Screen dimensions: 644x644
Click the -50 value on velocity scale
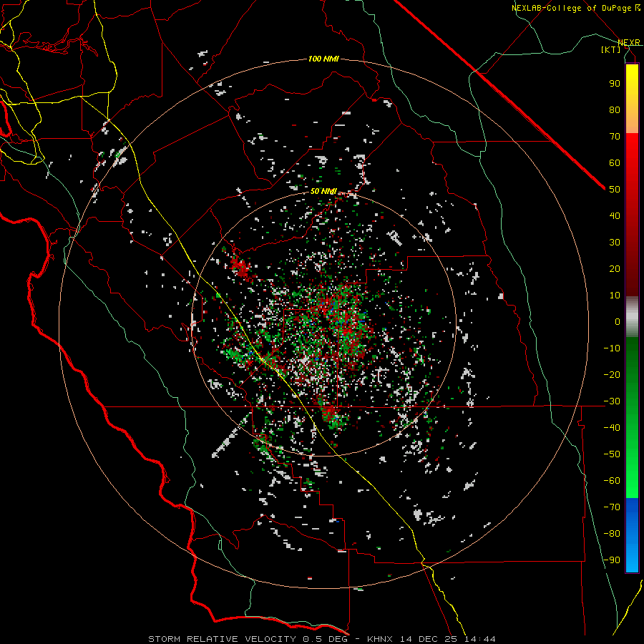(612, 454)
